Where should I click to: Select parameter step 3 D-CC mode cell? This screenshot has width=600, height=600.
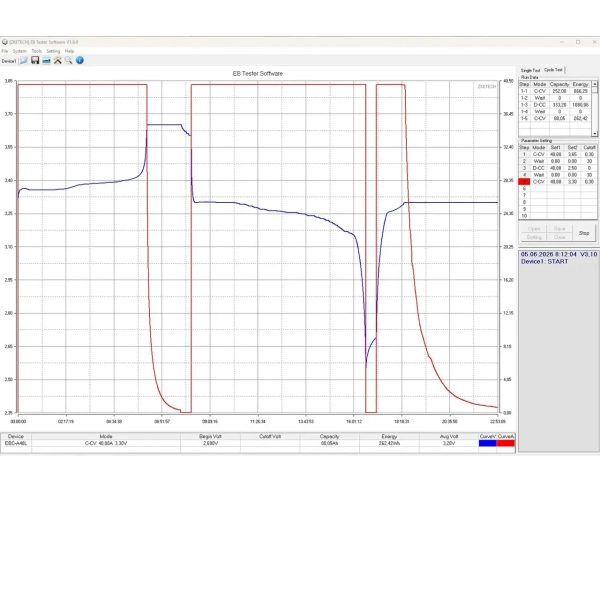click(538, 168)
